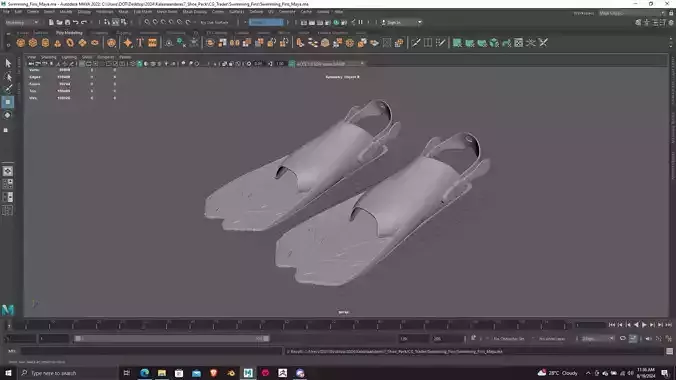The width and height of the screenshot is (676, 380).
Task: Toggle color management in viewport toolbar
Action: 292,64
